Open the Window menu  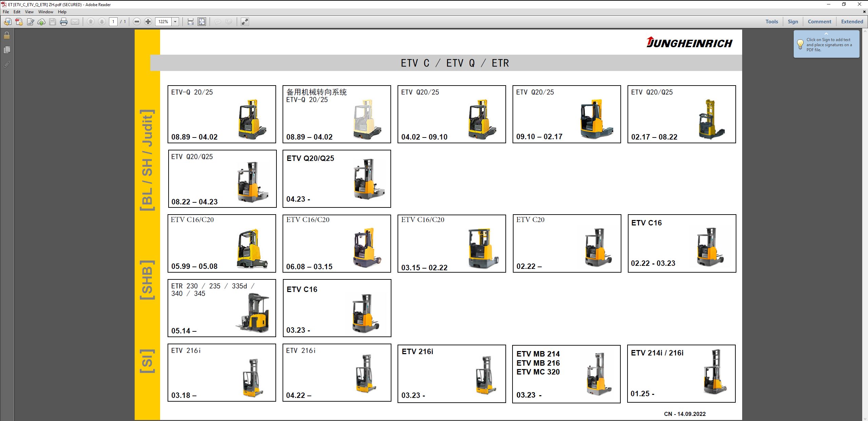[46, 12]
